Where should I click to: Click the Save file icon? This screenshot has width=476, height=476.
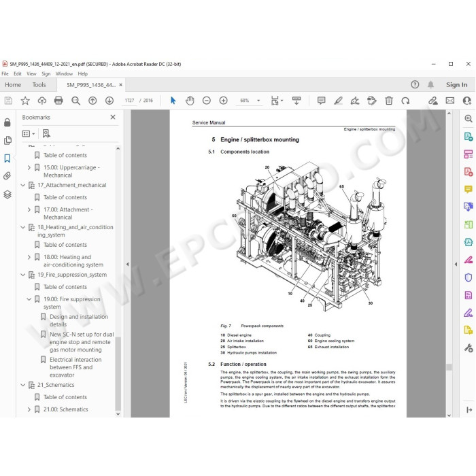click(x=8, y=101)
